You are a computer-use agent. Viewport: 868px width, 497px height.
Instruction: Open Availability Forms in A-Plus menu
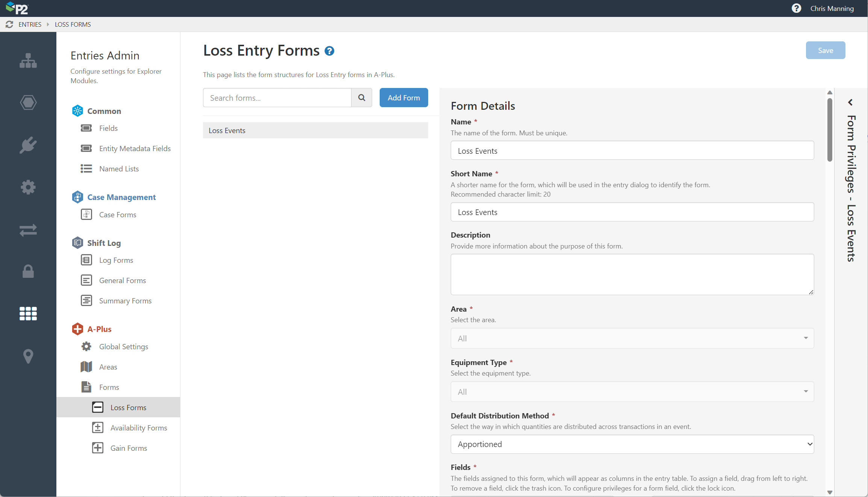(138, 428)
